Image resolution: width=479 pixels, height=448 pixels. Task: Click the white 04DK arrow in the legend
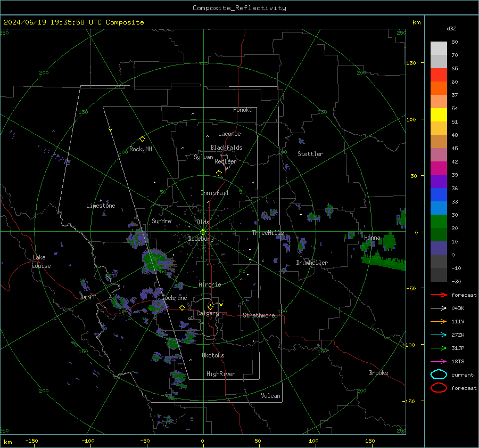point(439,308)
